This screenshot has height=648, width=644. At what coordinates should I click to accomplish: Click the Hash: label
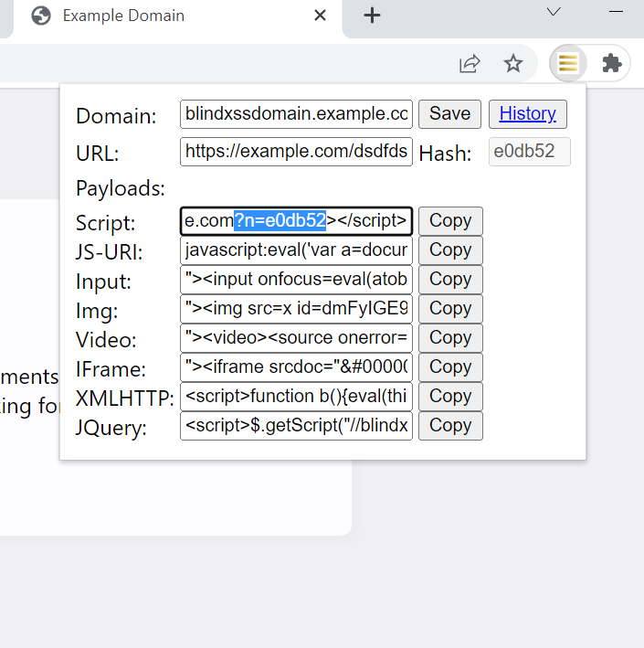click(x=445, y=154)
